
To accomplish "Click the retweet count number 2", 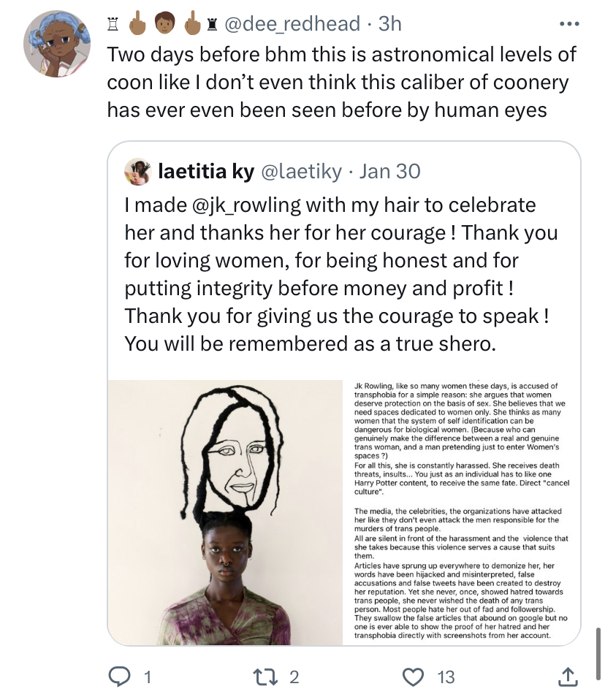I will [294, 677].
